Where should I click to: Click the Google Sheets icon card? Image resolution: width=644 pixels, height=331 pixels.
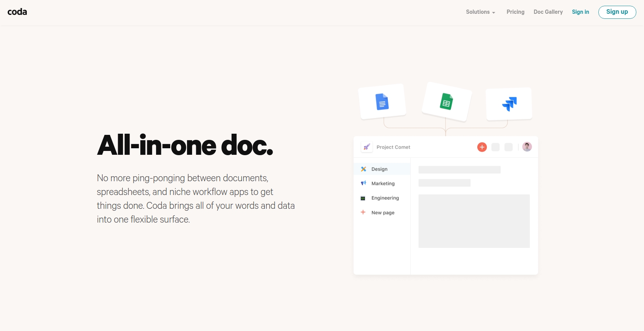[x=447, y=102]
